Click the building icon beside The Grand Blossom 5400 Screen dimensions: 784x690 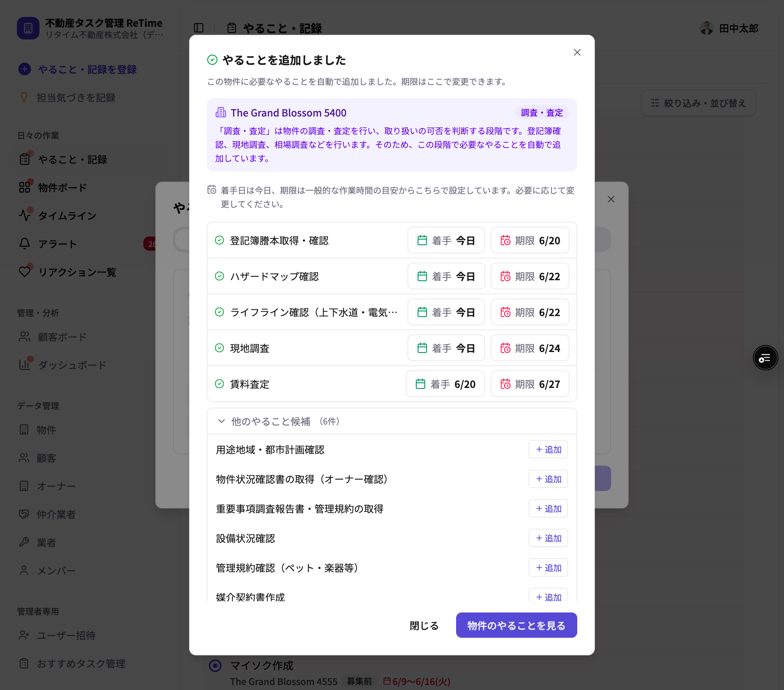pyautogui.click(x=221, y=112)
